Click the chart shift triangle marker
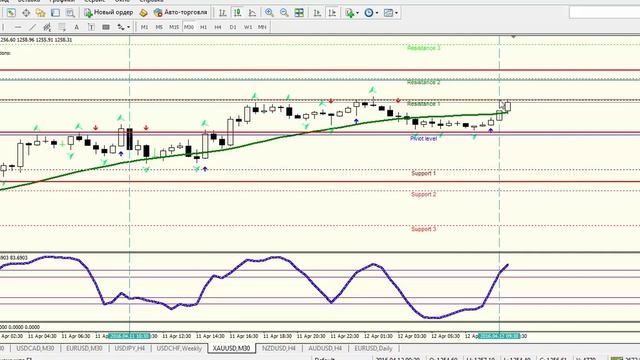Image resolution: width=640 pixels, height=360 pixels. pos(513,37)
